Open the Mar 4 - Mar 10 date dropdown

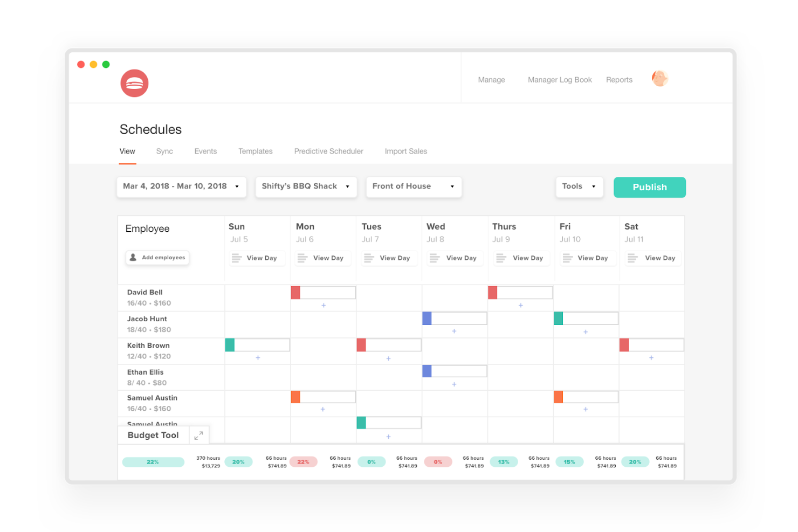181,186
